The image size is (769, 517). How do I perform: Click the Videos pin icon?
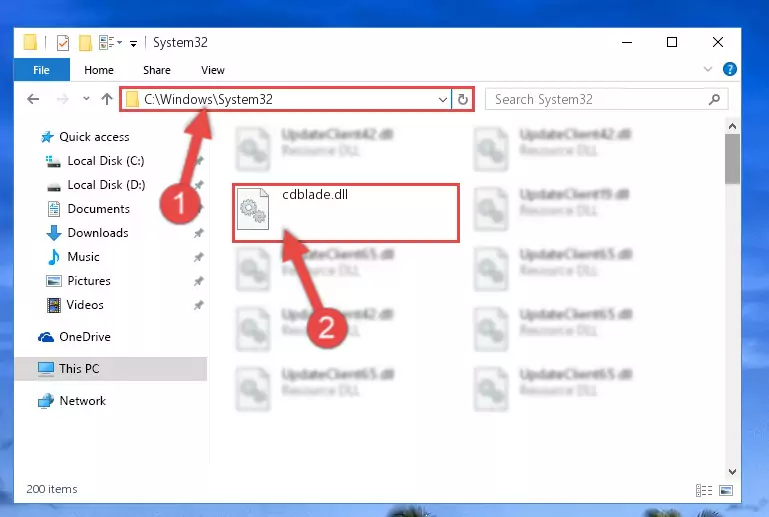[x=198, y=305]
